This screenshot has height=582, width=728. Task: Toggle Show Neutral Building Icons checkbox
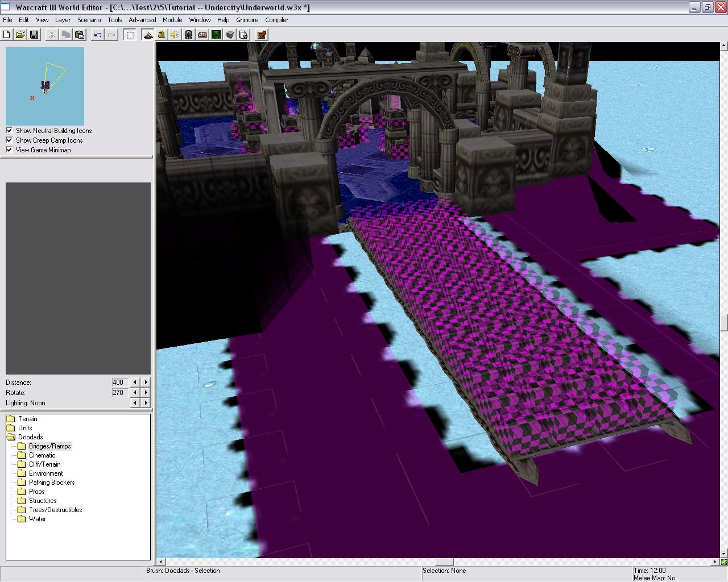click(9, 131)
